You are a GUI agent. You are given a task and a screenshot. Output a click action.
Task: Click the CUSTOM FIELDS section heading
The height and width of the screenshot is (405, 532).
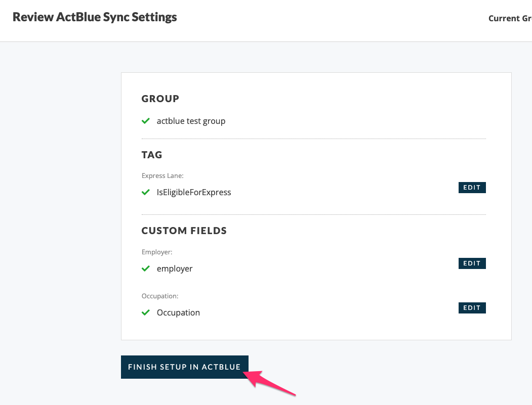[184, 231]
